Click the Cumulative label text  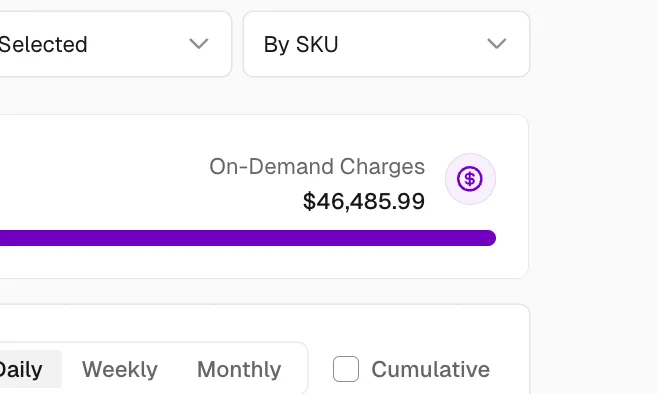[431, 370]
